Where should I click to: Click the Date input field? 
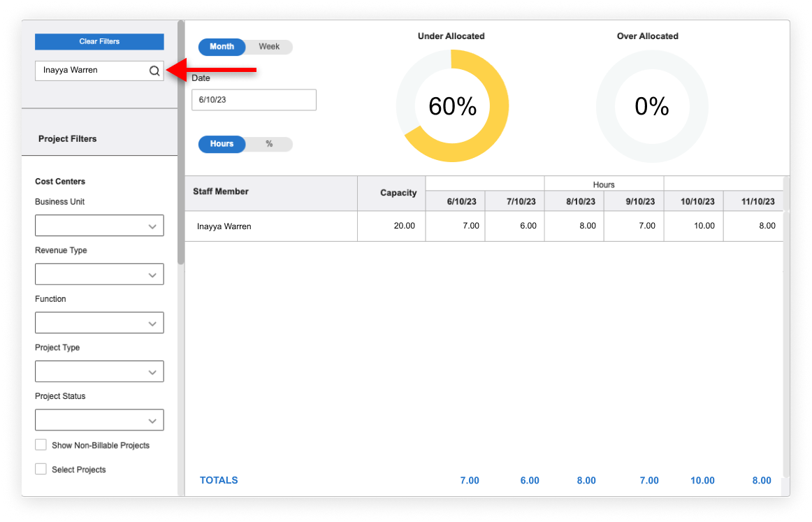pos(254,100)
